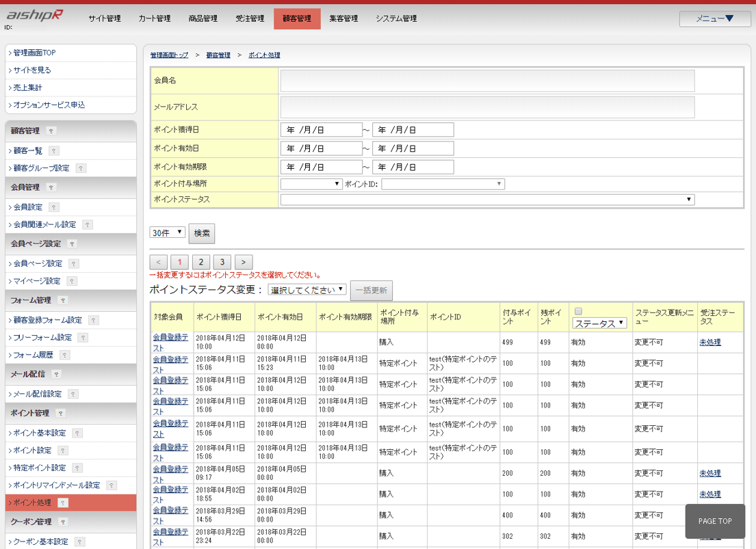Open the 30件 results-per-page dropdown
Viewport: 756px width, 549px height.
pos(168,233)
